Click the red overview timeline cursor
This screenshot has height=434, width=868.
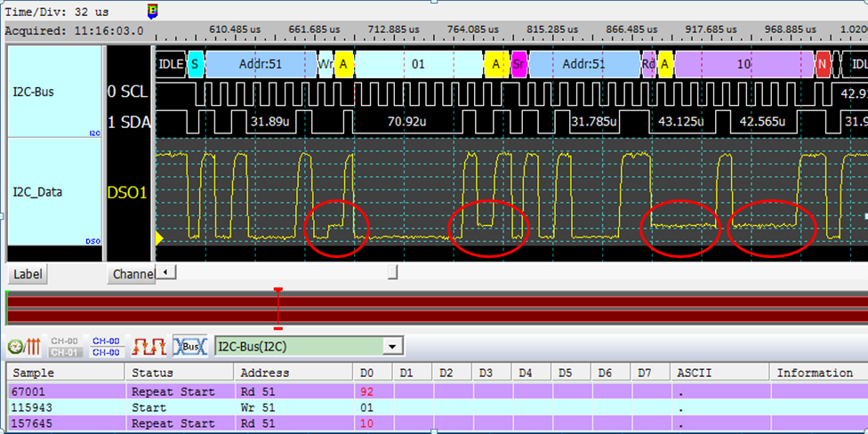coord(278,309)
